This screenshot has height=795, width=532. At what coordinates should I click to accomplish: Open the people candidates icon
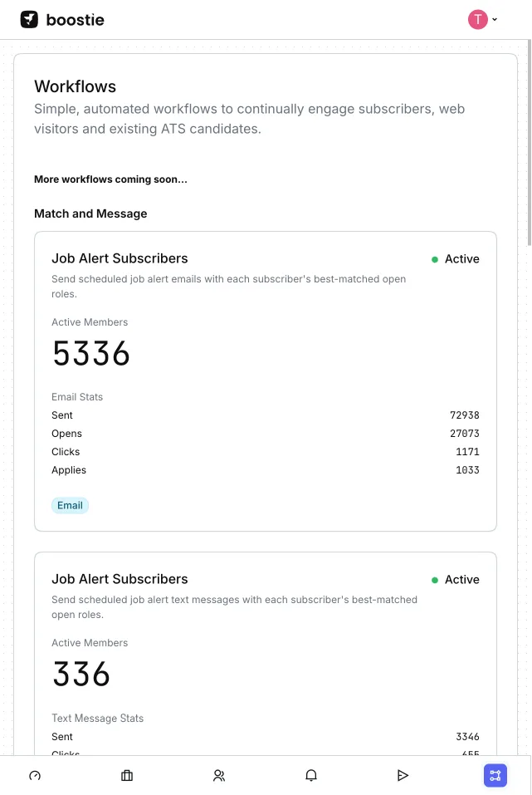[x=219, y=775]
